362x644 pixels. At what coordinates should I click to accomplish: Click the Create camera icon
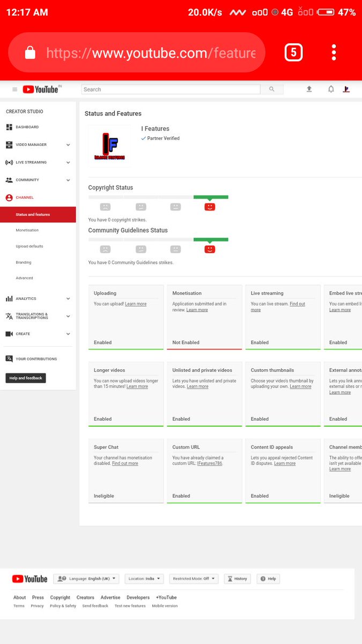[9, 334]
